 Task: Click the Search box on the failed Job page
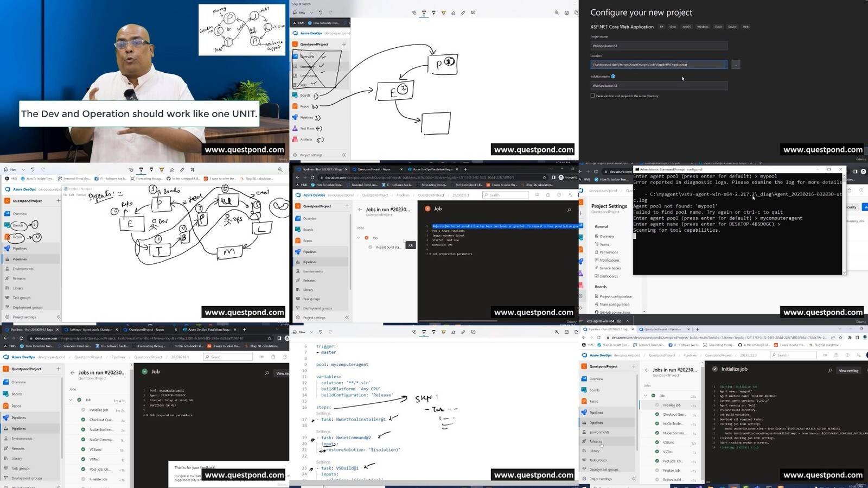(x=506, y=195)
